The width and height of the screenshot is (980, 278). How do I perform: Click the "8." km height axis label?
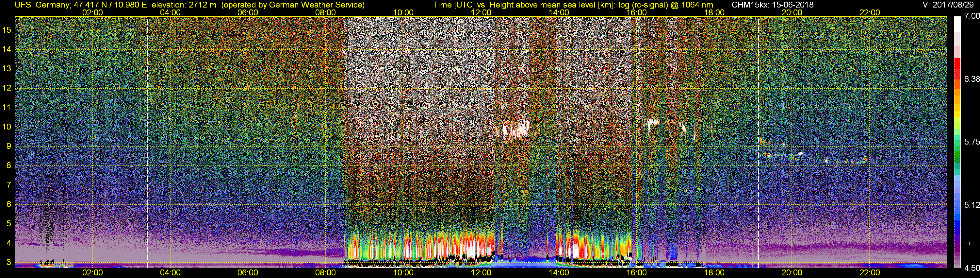[9, 166]
